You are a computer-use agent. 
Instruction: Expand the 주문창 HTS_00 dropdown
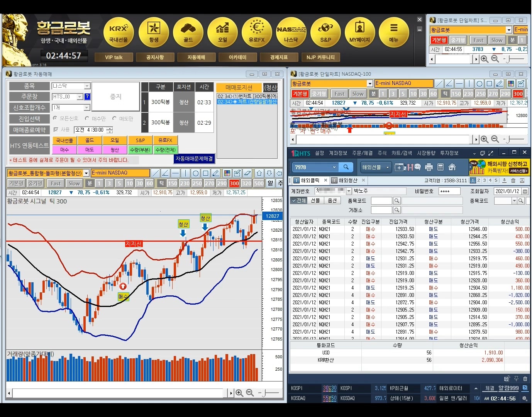80,97
